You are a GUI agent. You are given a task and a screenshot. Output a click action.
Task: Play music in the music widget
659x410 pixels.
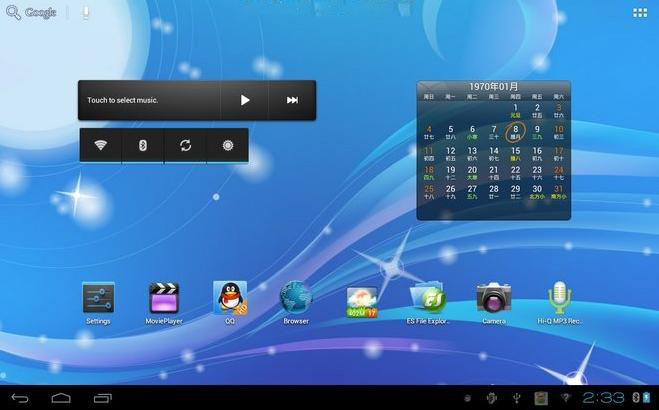(x=245, y=100)
